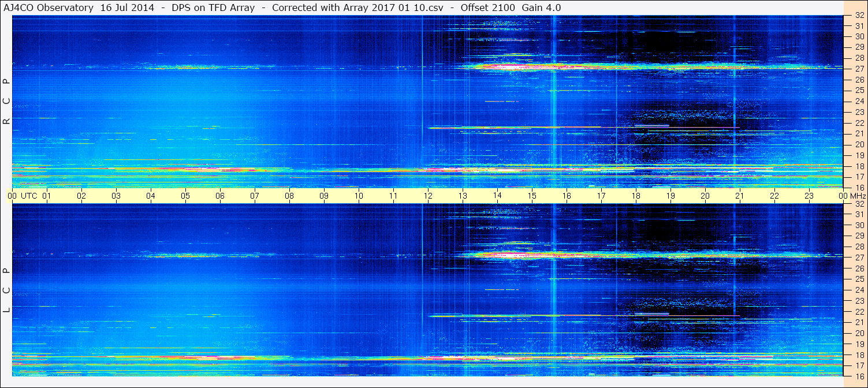Click the 27 MHz tick of RCP chart
868x388 pixels.
[x=859, y=69]
